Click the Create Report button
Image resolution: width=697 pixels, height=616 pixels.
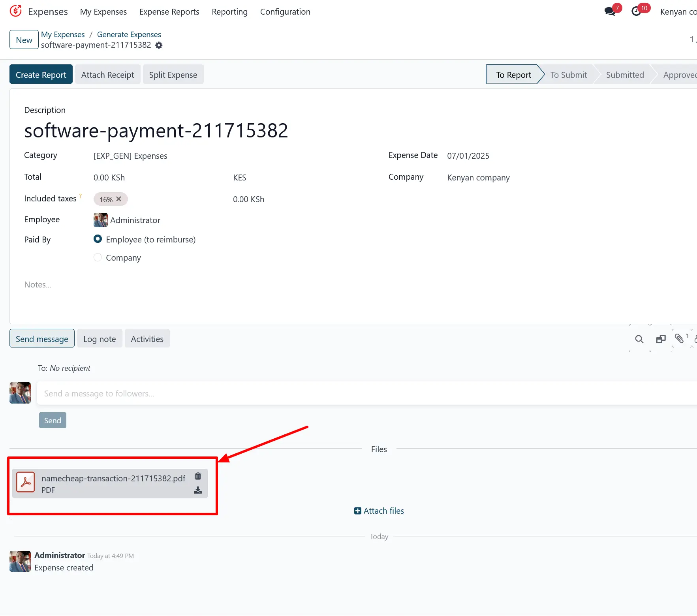tap(41, 75)
